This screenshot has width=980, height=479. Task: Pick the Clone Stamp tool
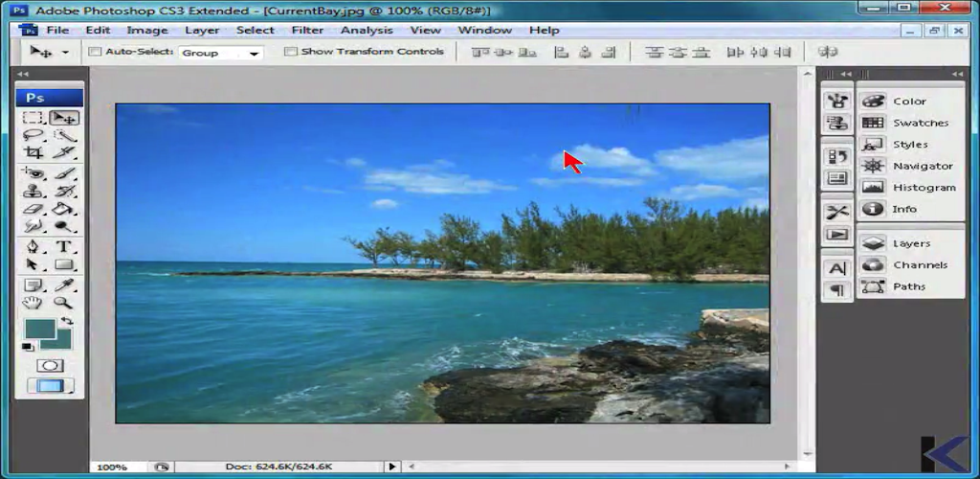point(34,191)
